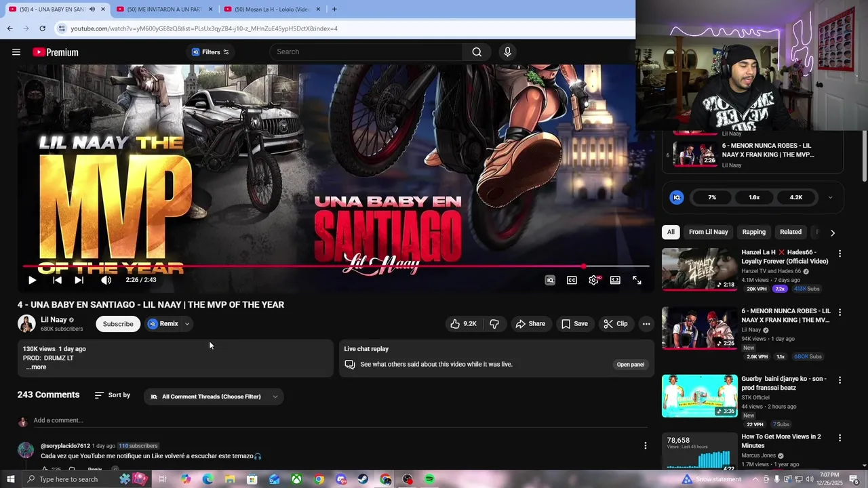Open Loyalty Forever video thumbnail
Image resolution: width=868 pixels, height=488 pixels.
coord(699,269)
